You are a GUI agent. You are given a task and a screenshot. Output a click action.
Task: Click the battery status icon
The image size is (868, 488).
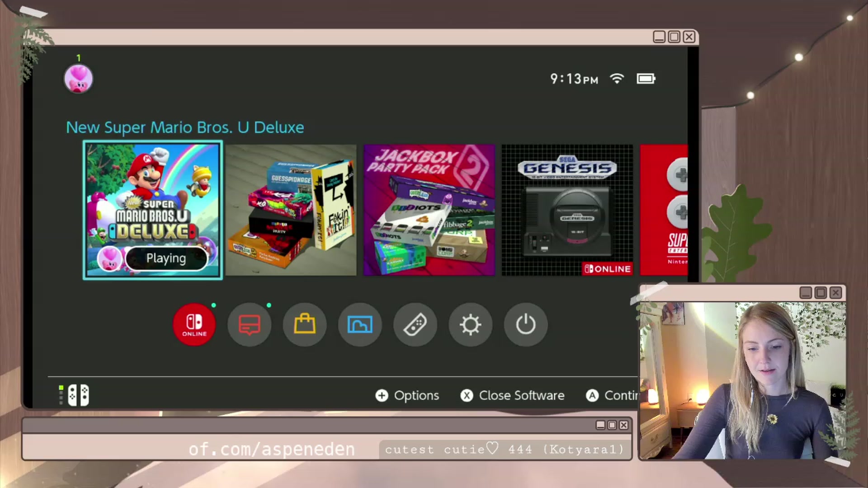tap(646, 79)
